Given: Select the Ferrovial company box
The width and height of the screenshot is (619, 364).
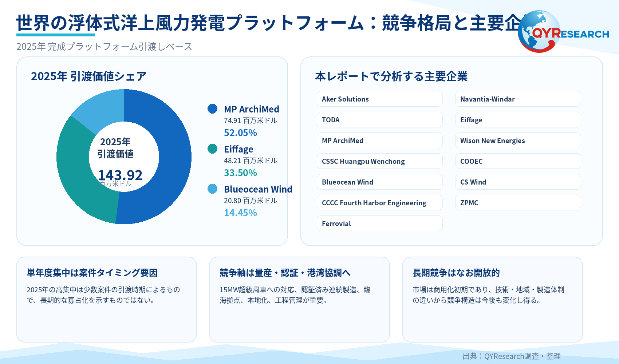Looking at the screenshot, I should 379,223.
